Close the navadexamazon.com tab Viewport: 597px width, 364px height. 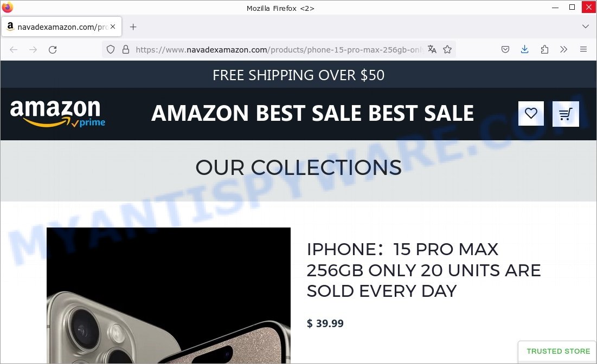pos(113,27)
